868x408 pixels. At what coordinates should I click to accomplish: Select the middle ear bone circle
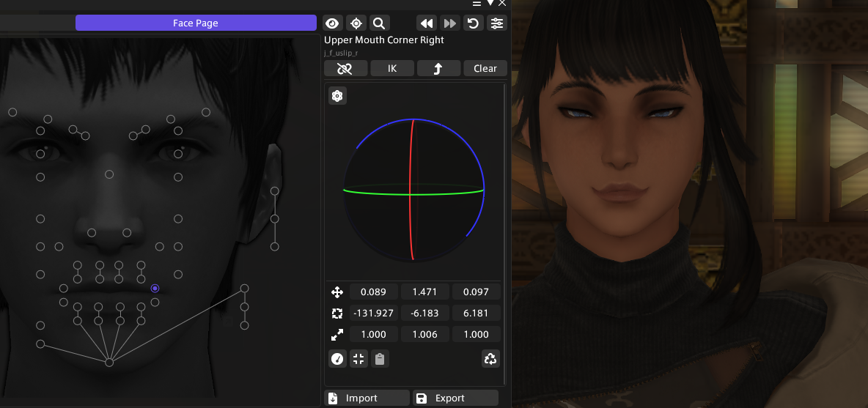(275, 219)
